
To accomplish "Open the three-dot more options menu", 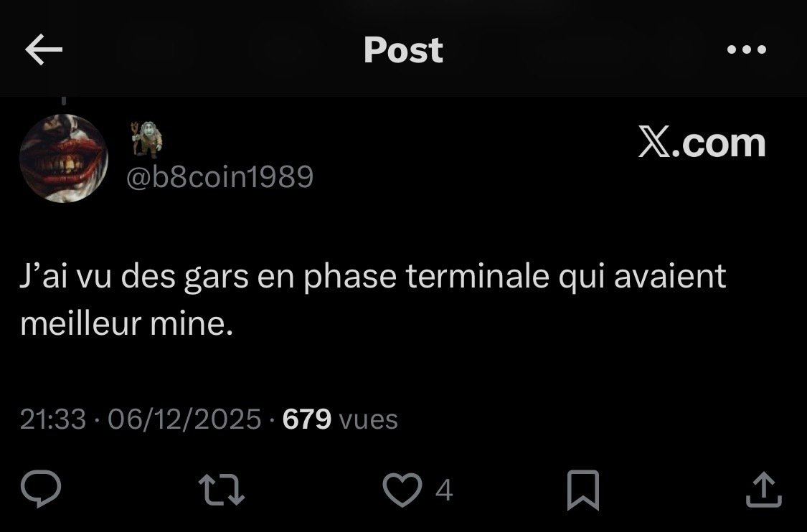I will point(746,49).
